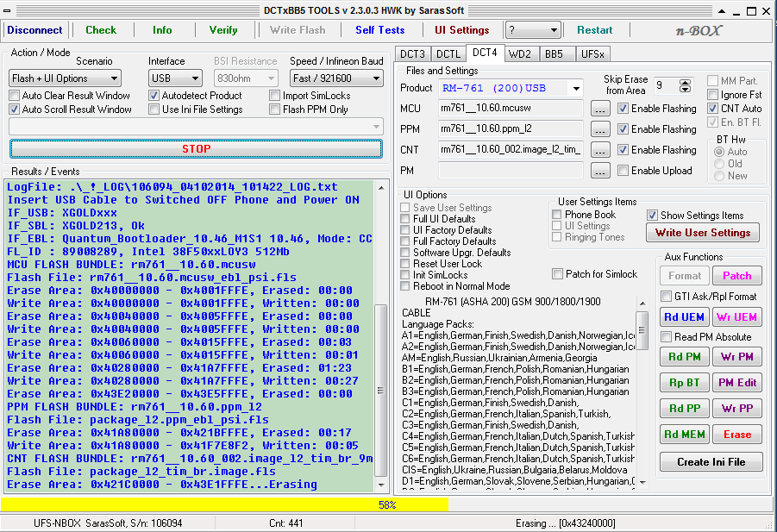Uncheck Auto Scroll Result Window
777x532 pixels.
pos(15,110)
